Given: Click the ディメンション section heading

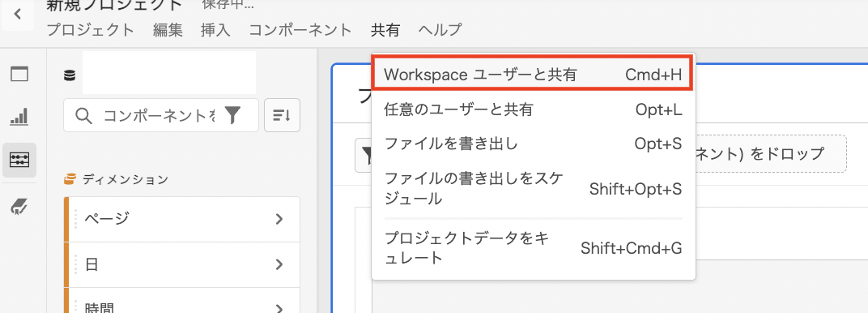Looking at the screenshot, I should click(x=126, y=179).
